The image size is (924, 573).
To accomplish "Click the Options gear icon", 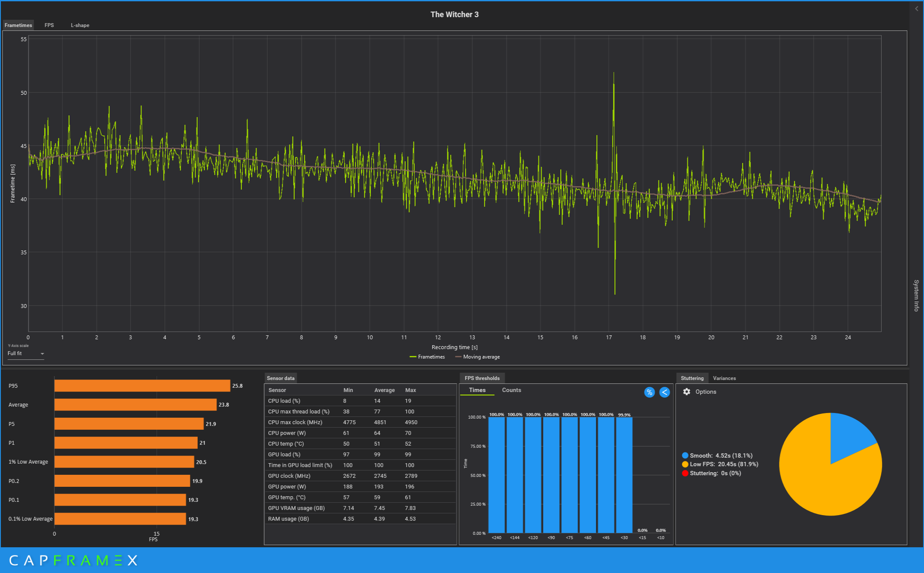I will point(686,392).
